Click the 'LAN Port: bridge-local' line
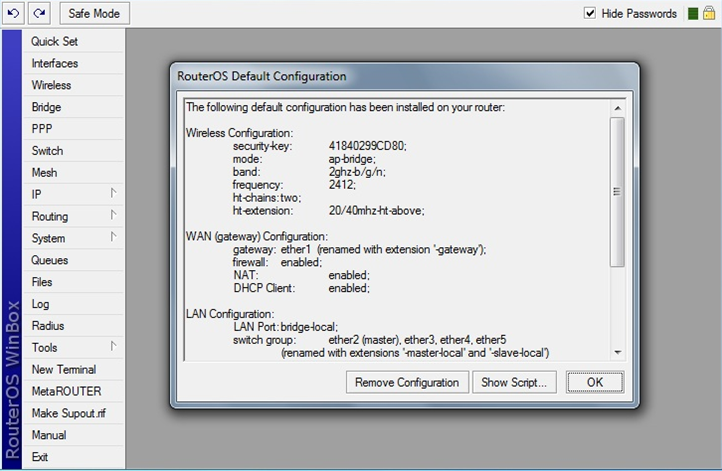 [285, 326]
